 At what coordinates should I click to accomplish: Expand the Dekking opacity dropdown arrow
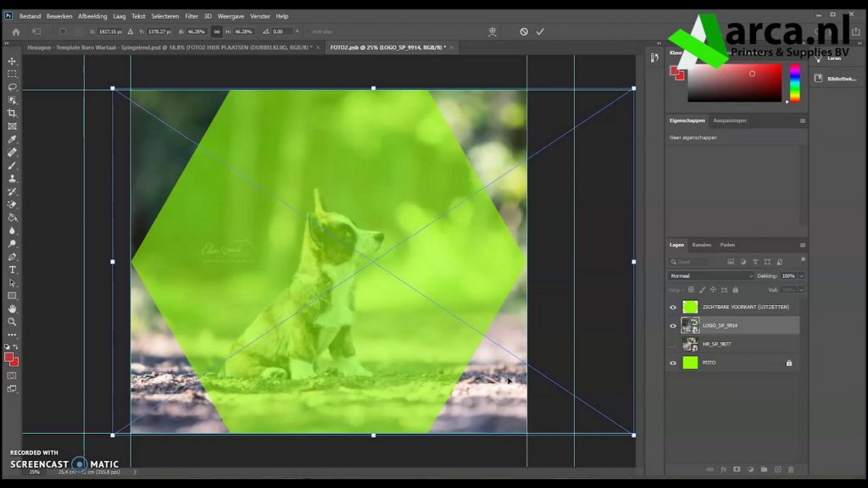click(x=801, y=276)
